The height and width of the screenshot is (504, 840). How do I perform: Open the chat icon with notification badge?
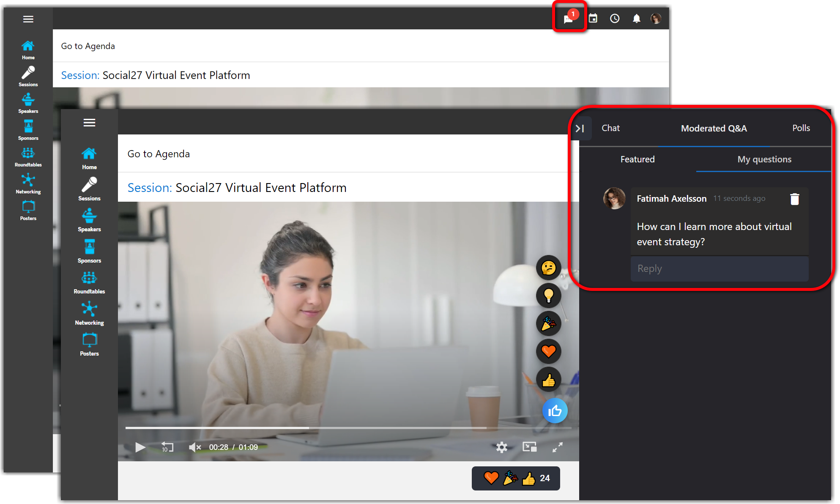(x=569, y=18)
